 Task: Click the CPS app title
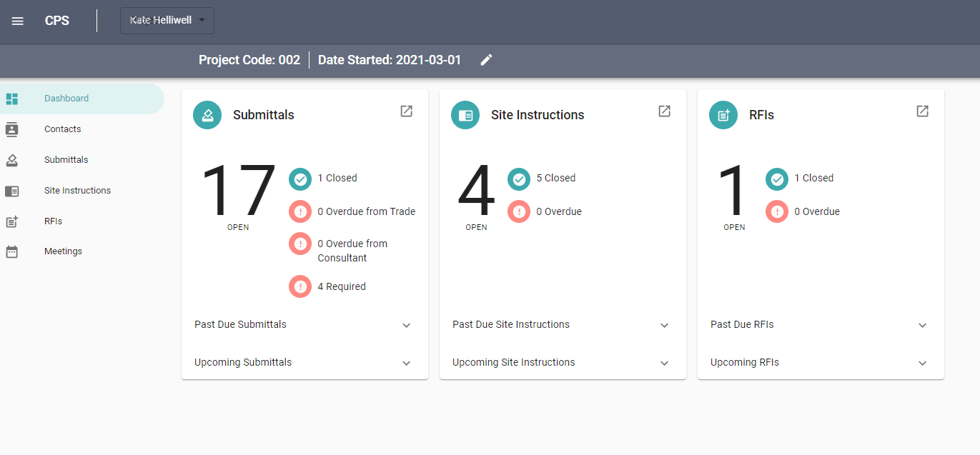click(x=57, y=21)
